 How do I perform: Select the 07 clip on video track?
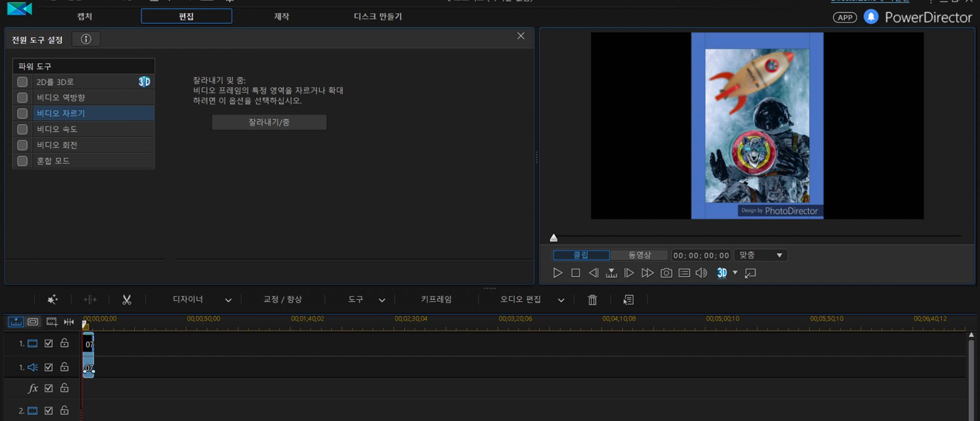pos(89,344)
